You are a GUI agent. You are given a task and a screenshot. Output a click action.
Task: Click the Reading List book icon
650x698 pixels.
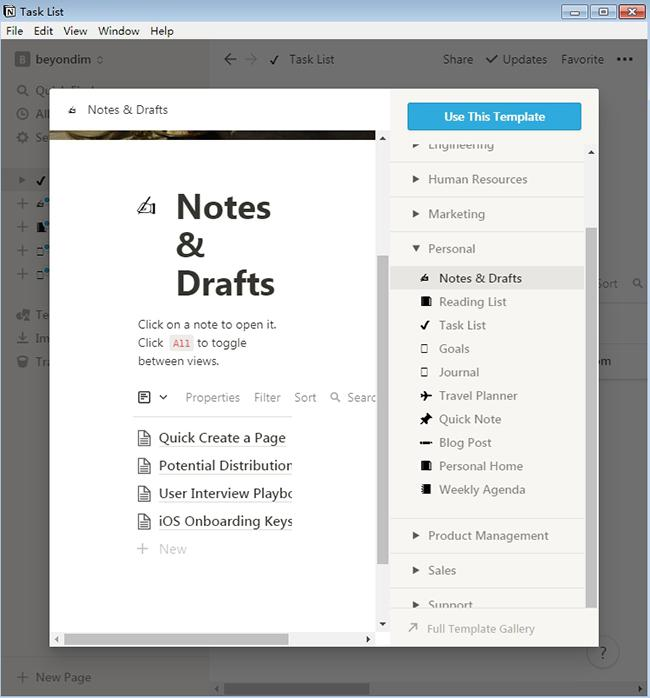(426, 302)
